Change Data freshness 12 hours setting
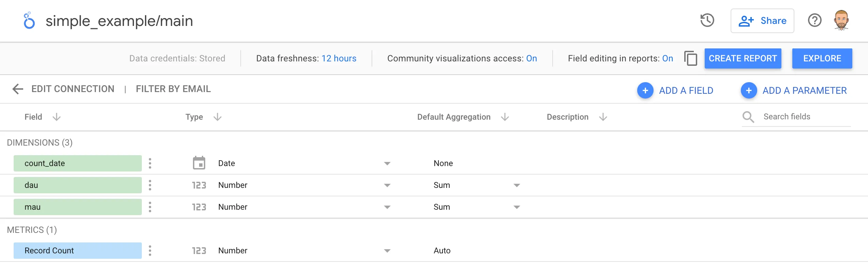The width and height of the screenshot is (868, 268). [339, 58]
